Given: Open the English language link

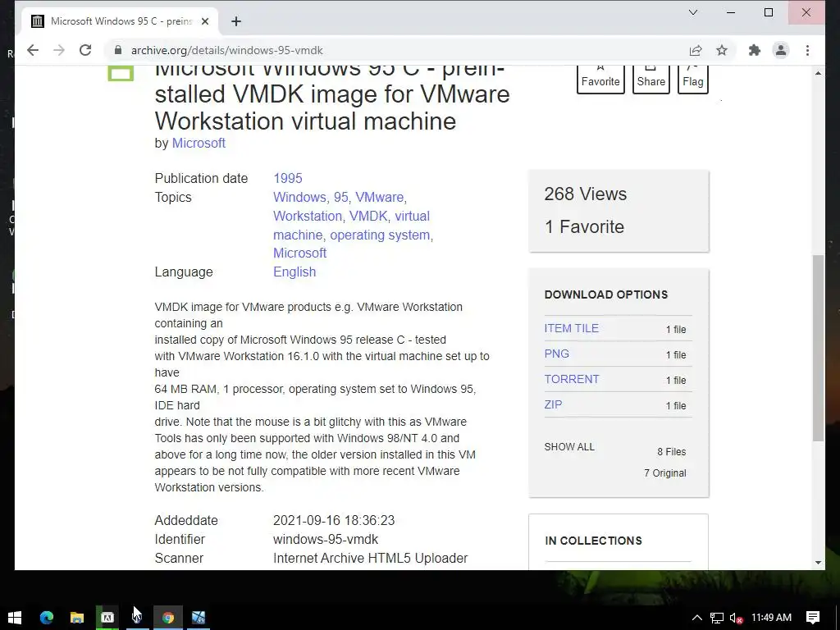Looking at the screenshot, I should (294, 272).
